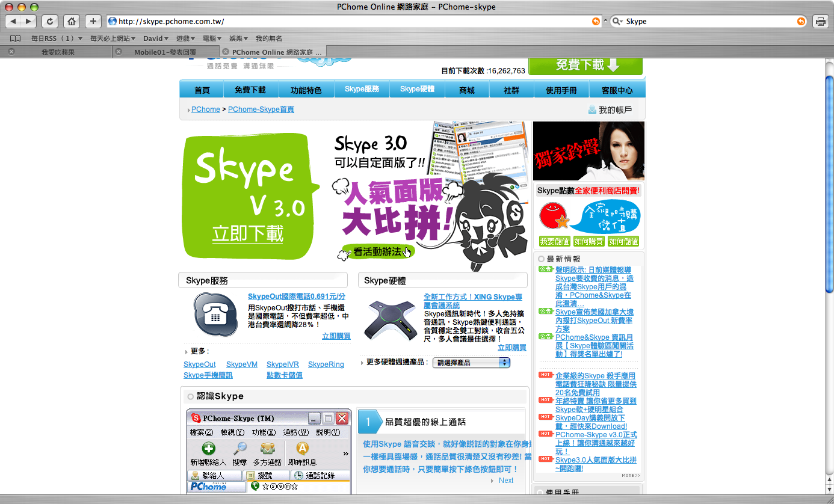Open 我的帳戶 account link
The height and width of the screenshot is (504, 834).
tap(610, 110)
